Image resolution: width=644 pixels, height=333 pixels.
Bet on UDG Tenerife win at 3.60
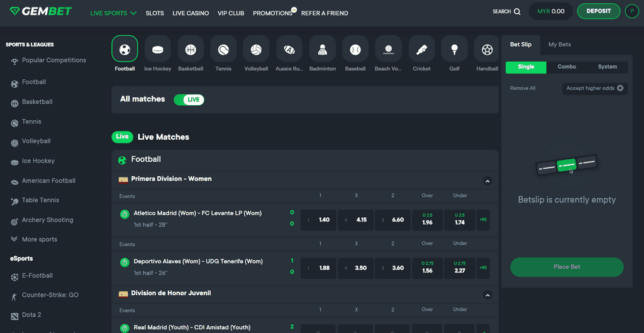tap(392, 268)
